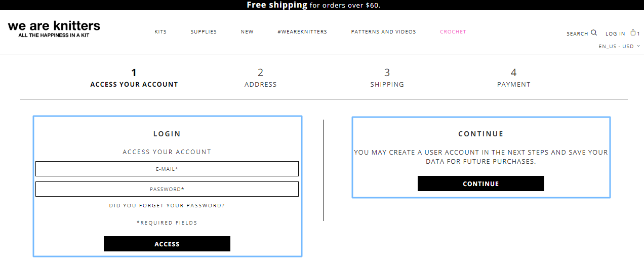Screen dimensions: 644x259
Task: Open the Supplies menu
Action: (x=204, y=31)
